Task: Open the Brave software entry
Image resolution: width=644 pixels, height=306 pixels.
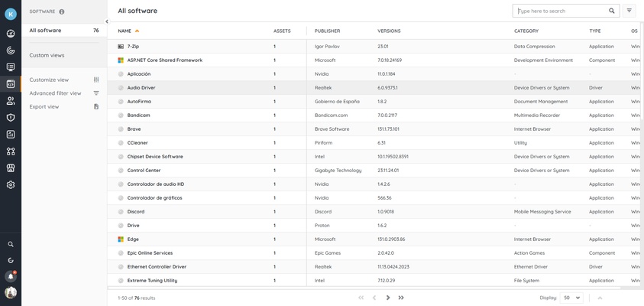Action: 134,129
